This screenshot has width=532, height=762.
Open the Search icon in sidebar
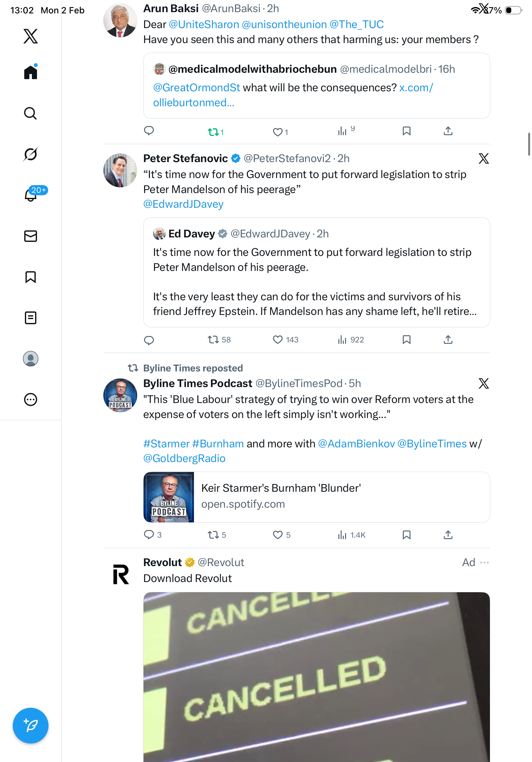pos(31,113)
